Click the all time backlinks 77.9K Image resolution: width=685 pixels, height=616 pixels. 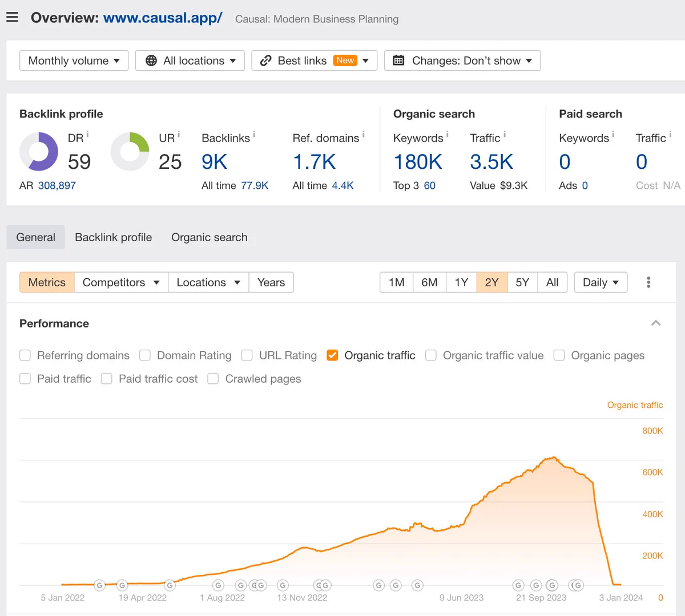tap(255, 185)
